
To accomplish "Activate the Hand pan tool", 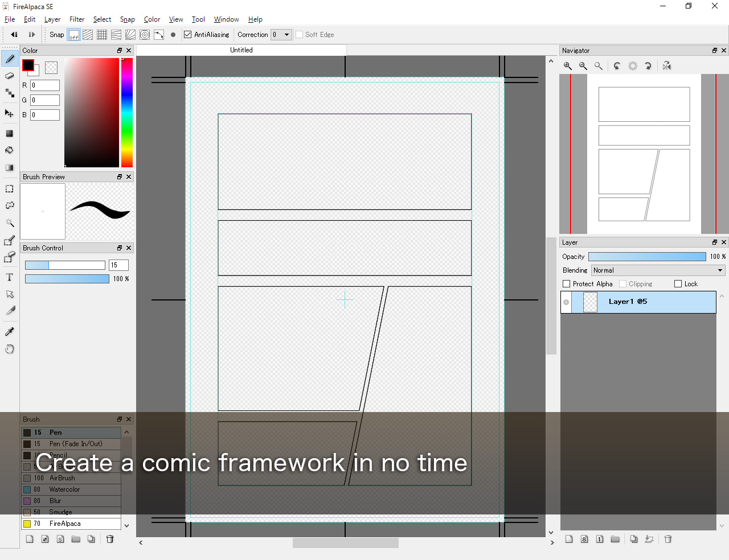I will [x=10, y=349].
